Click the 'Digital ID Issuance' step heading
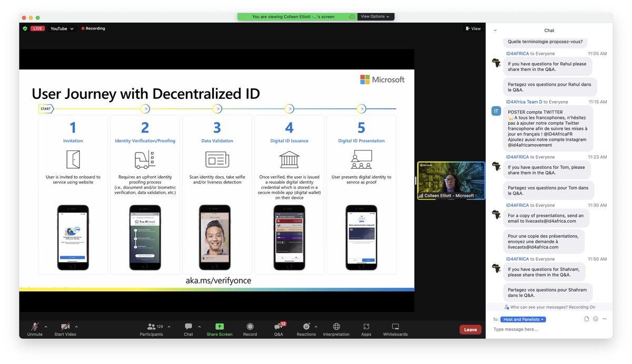 pos(289,141)
